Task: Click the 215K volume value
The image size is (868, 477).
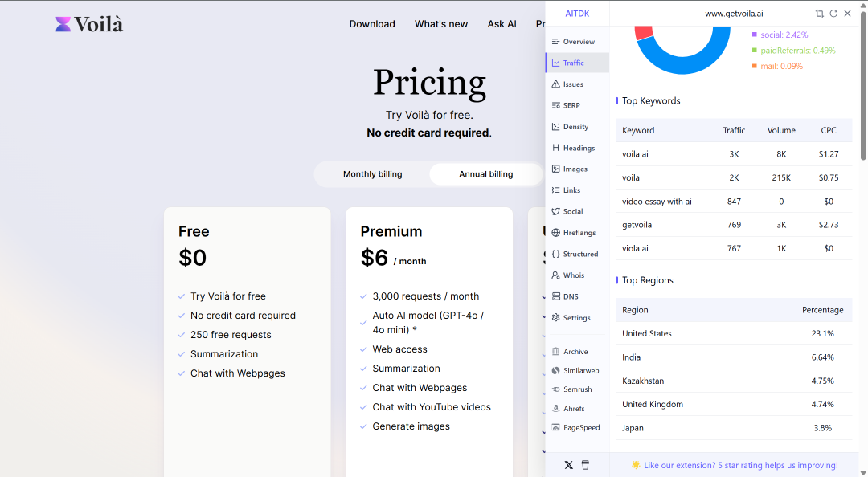Action: (781, 177)
